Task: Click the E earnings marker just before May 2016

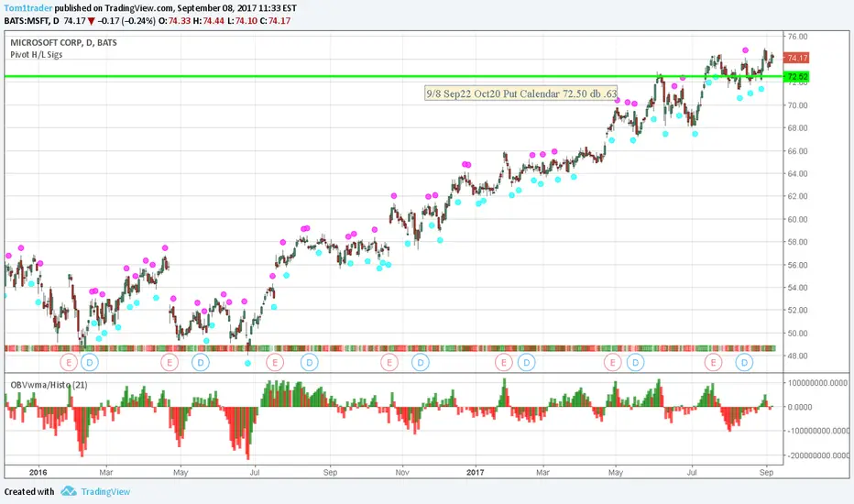Action: point(170,362)
